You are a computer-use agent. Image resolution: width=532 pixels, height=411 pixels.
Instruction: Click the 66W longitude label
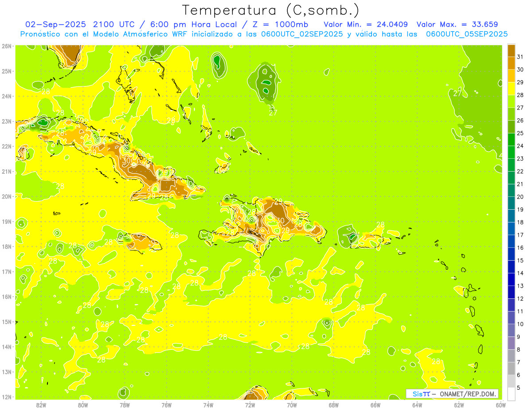(376, 405)
